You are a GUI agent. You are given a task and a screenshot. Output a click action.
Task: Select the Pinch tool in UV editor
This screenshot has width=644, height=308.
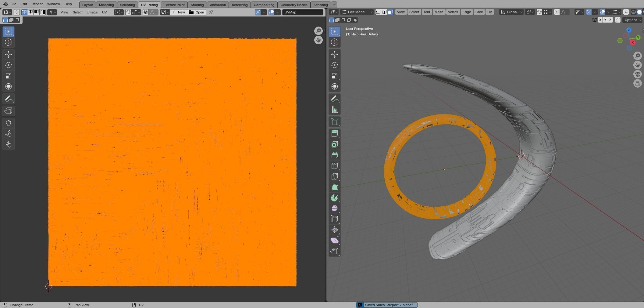[x=9, y=144]
